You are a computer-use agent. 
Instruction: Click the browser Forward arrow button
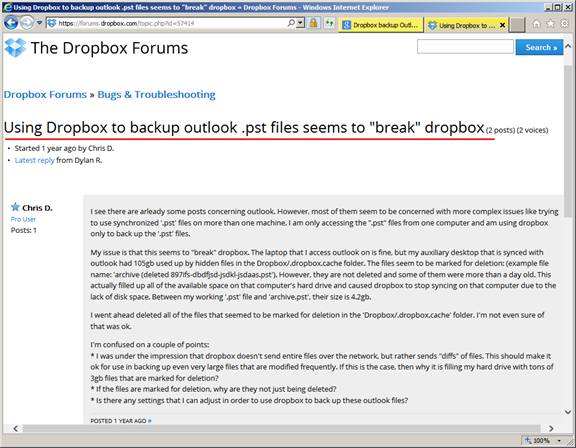pyautogui.click(x=27, y=23)
